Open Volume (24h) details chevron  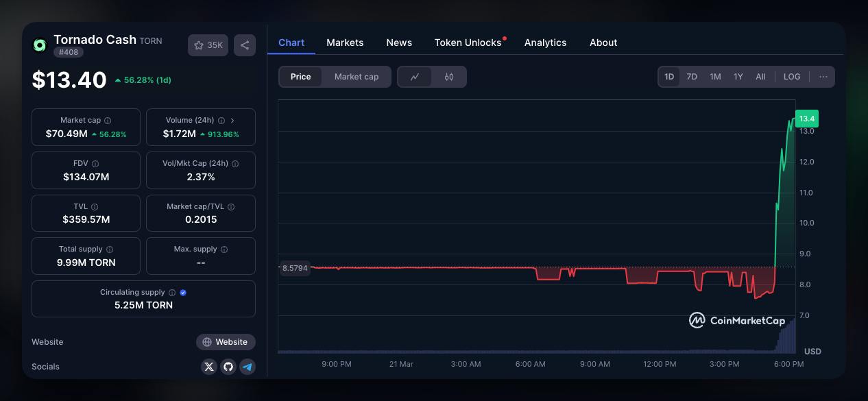click(232, 121)
